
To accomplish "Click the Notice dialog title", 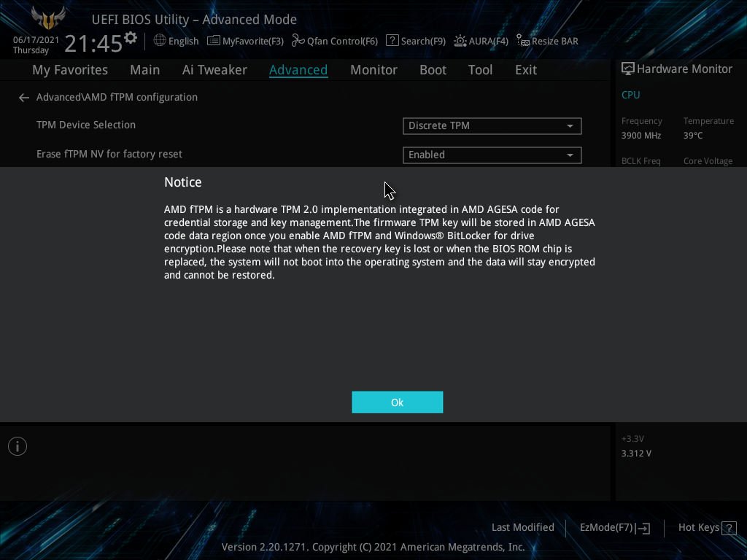I will click(183, 182).
